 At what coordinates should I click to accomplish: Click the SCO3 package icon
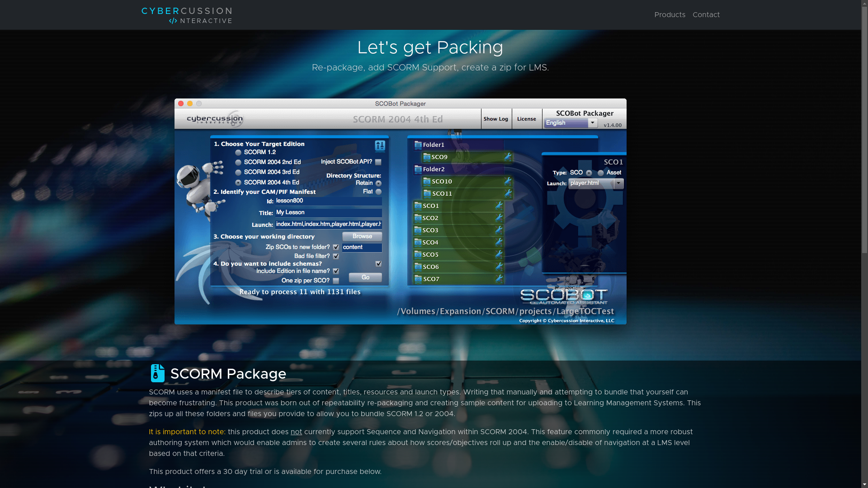(x=418, y=230)
